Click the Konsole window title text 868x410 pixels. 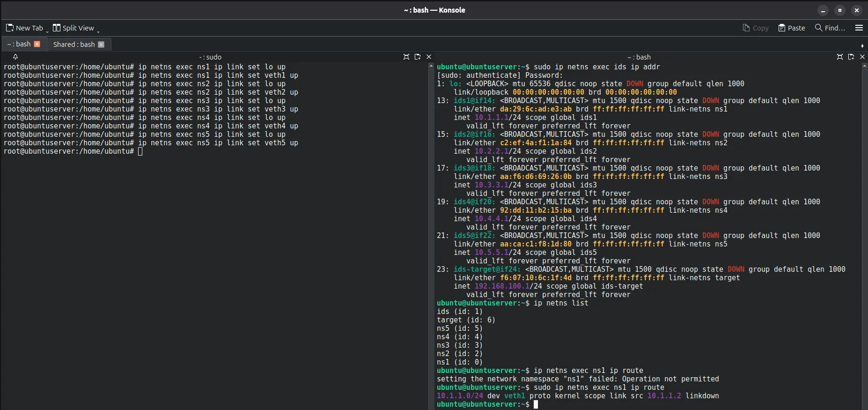click(434, 10)
